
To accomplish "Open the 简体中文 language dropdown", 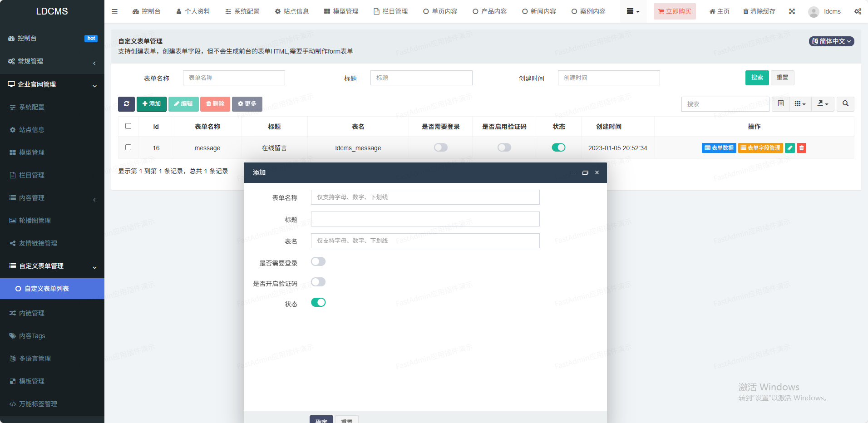I will tap(831, 41).
